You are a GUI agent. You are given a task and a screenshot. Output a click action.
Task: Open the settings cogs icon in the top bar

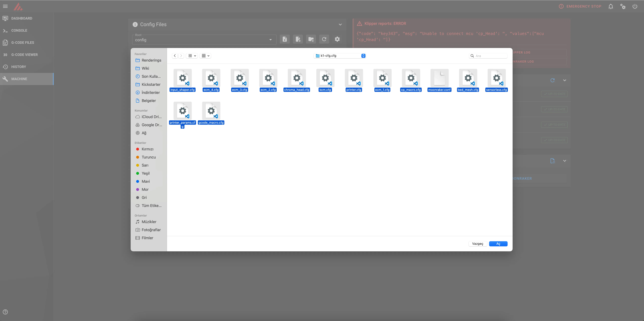pos(623,6)
